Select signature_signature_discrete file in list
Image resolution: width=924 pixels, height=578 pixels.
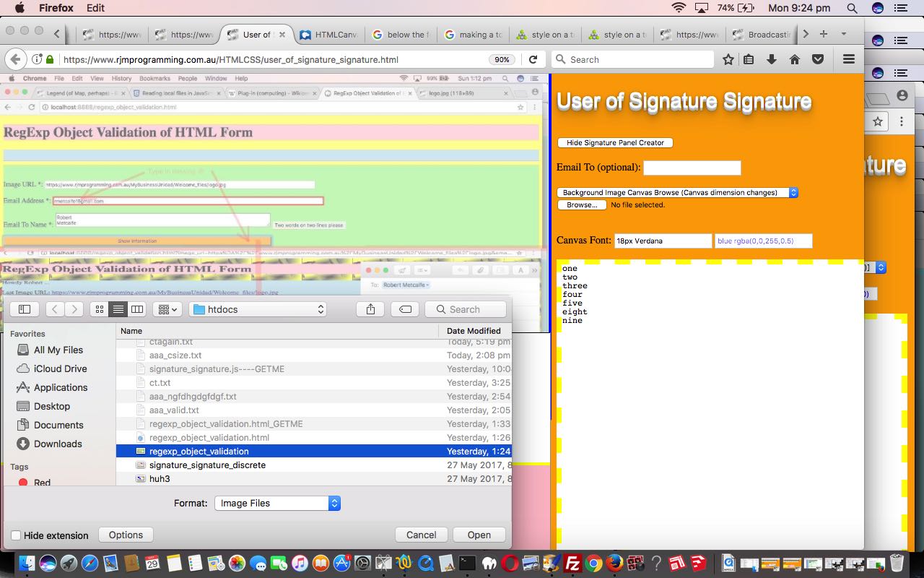tap(207, 465)
